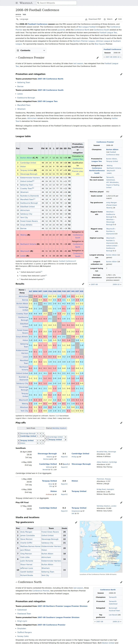
Task: Edit the Play-Off Final section pencil
Action: 121,503
